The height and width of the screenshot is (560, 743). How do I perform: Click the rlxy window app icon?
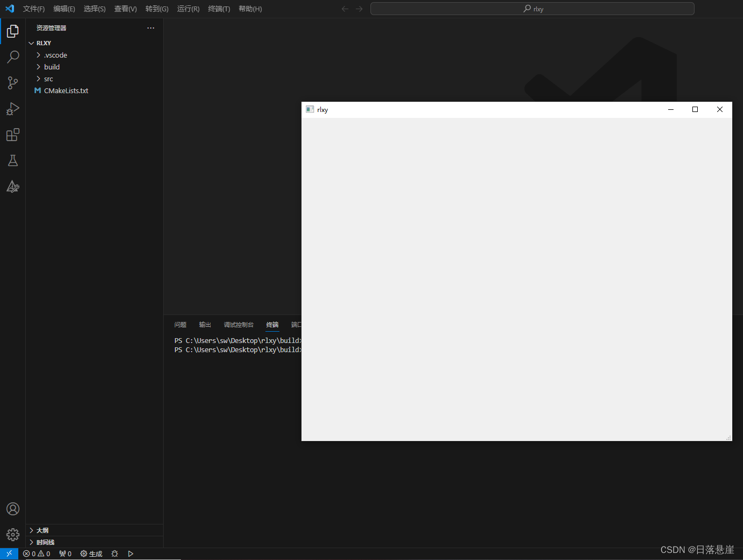point(310,109)
